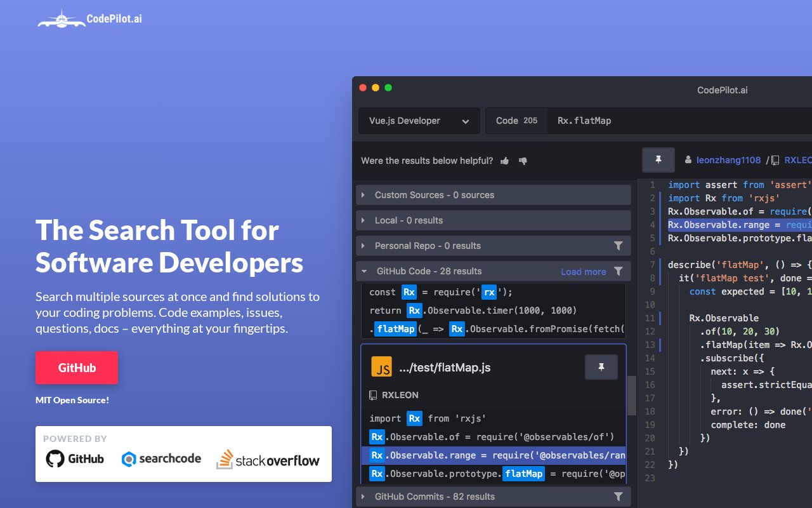Click the red GitHub button

77,368
